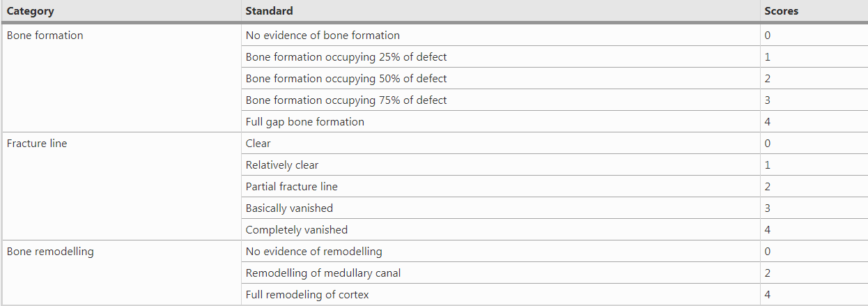Select the 'Basically vanished' standard
This screenshot has width=868, height=306.
(x=289, y=208)
